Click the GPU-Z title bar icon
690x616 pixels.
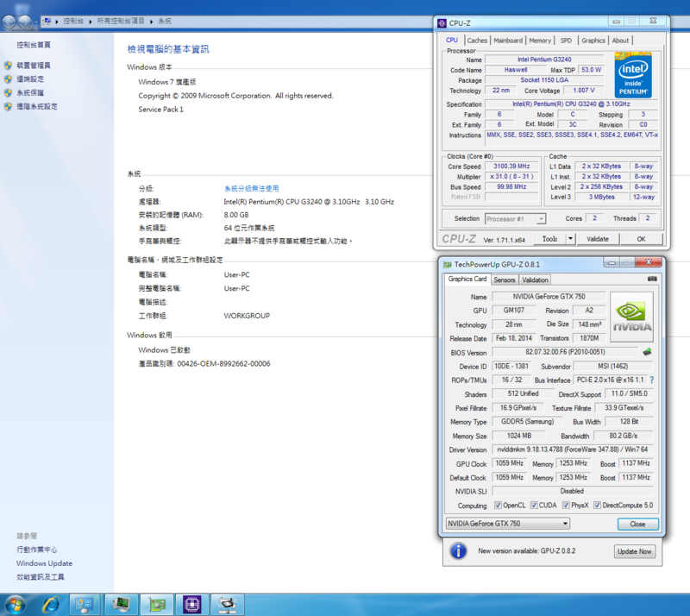pos(448,265)
